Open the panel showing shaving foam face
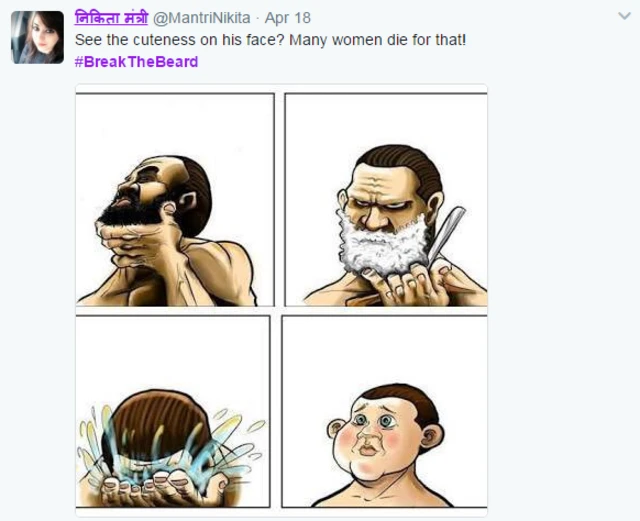640x521 pixels. pos(386,200)
